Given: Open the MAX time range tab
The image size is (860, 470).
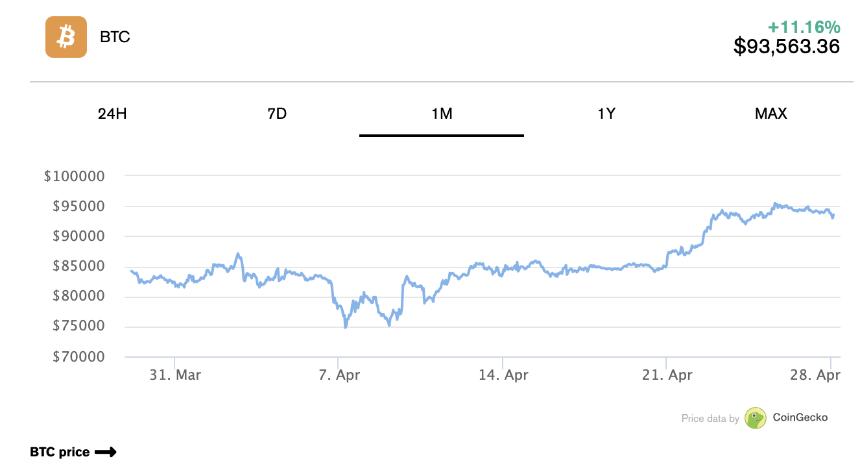Looking at the screenshot, I should pyautogui.click(x=771, y=114).
